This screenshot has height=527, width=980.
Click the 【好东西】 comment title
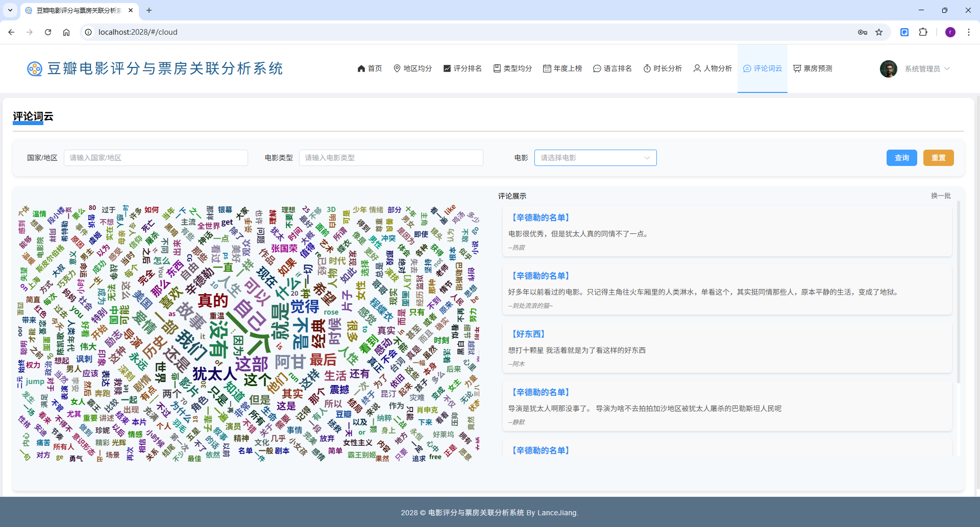528,334
